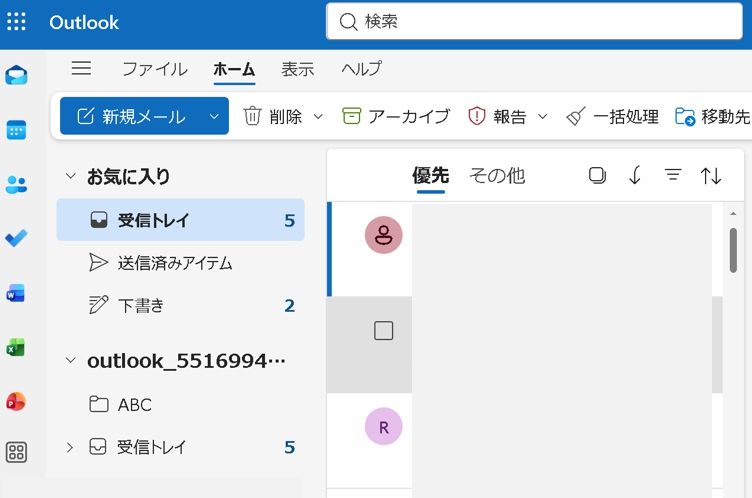Screen dimensions: 752x498
Task: Click the 新規メール button
Action: click(x=132, y=116)
